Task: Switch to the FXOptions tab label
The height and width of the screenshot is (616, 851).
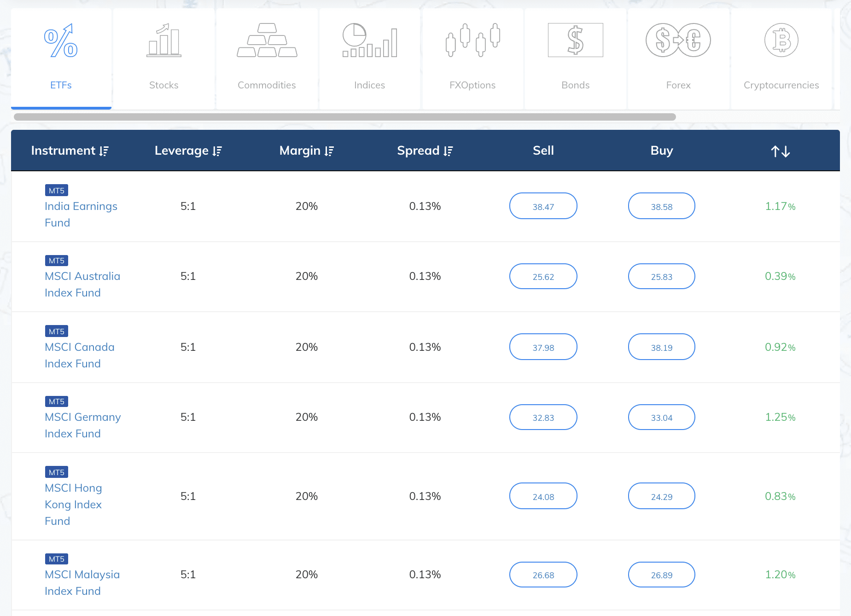Action: (x=473, y=85)
